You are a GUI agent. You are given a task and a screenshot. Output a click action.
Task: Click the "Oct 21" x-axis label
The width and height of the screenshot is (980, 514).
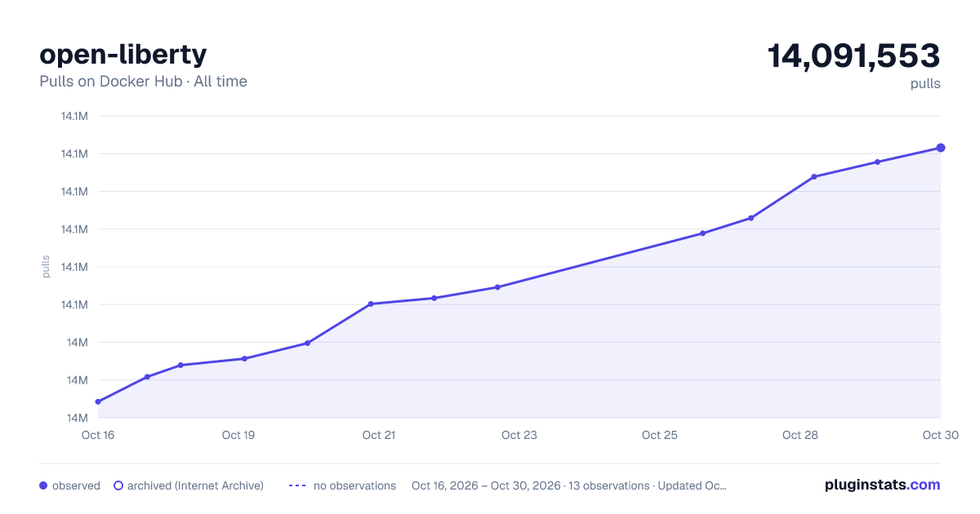pos(379,435)
